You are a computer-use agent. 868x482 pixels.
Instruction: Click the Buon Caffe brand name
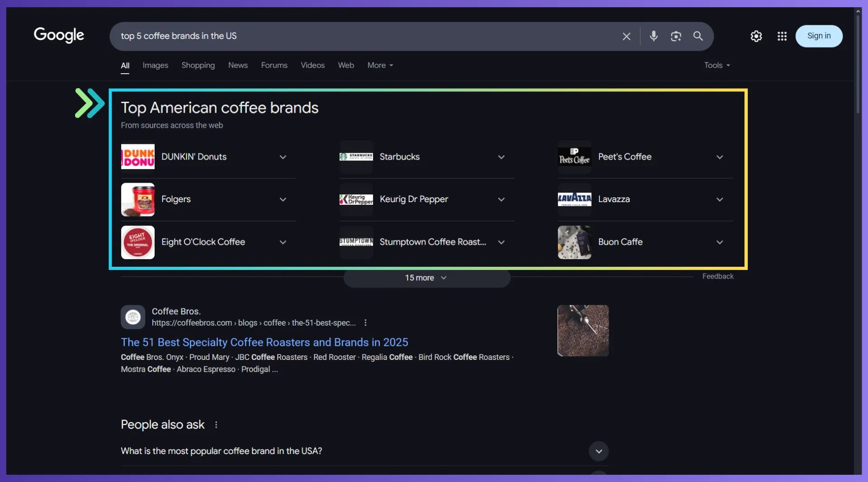click(620, 242)
